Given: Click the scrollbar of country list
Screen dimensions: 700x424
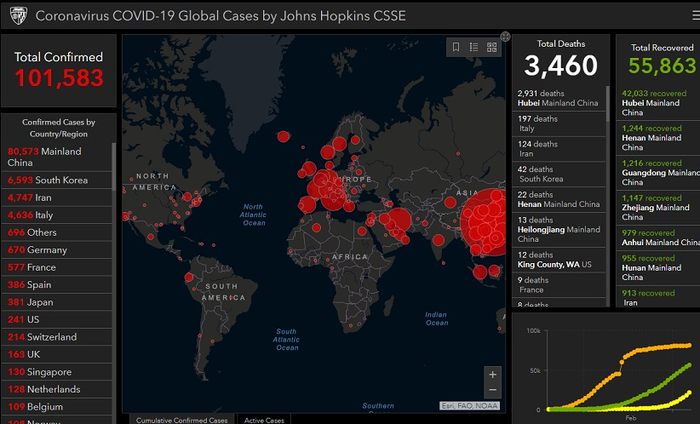Looking at the screenshot, I should [x=114, y=166].
